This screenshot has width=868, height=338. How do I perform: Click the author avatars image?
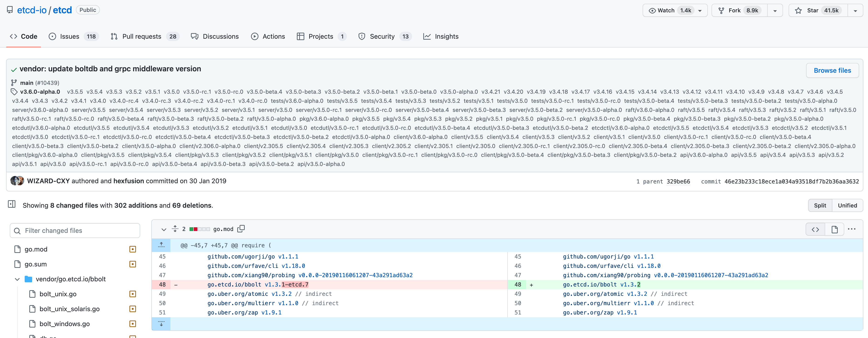coord(17,181)
